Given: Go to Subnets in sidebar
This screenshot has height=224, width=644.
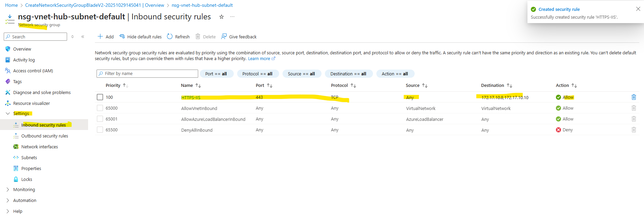Looking at the screenshot, I should [x=29, y=157].
